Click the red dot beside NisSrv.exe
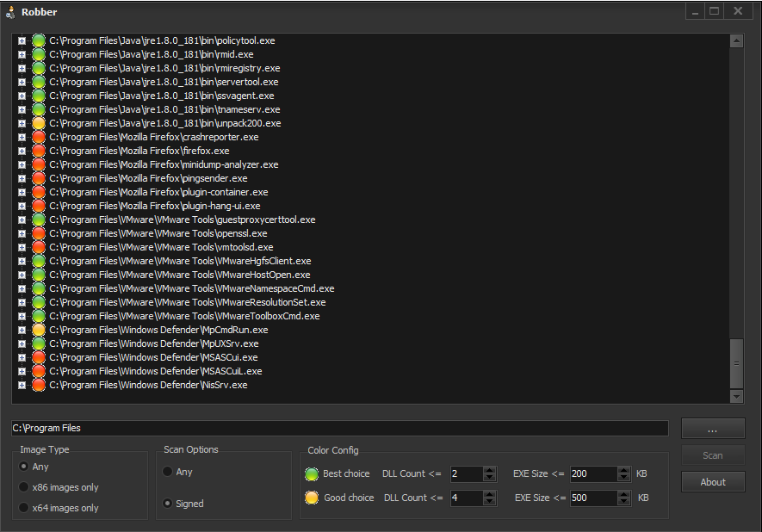This screenshot has width=762, height=532. coord(39,385)
